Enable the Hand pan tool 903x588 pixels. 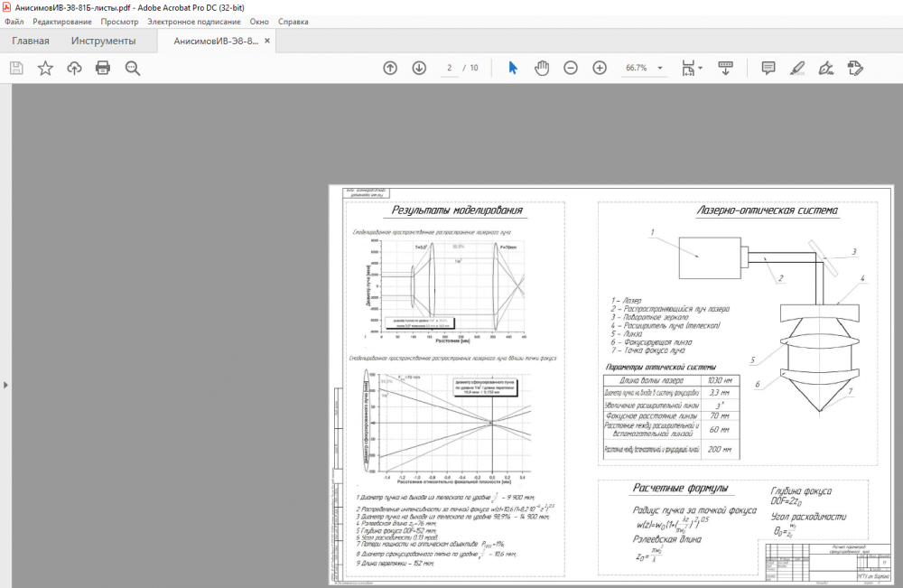point(542,68)
